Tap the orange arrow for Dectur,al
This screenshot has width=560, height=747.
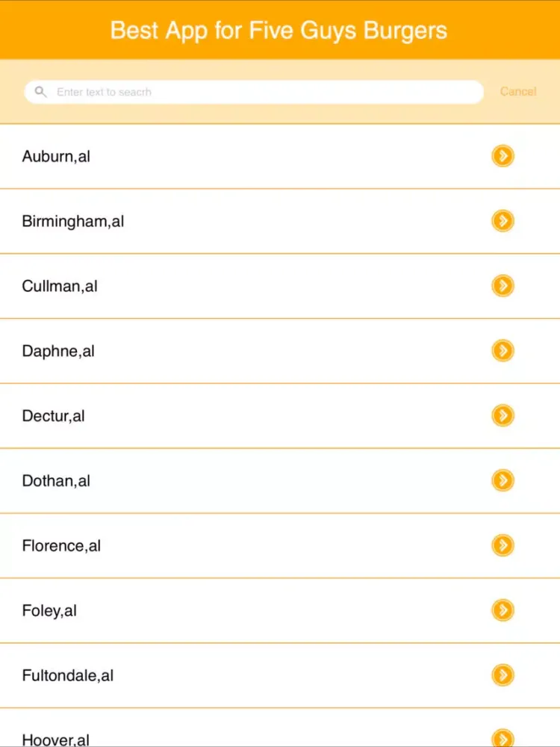point(503,415)
